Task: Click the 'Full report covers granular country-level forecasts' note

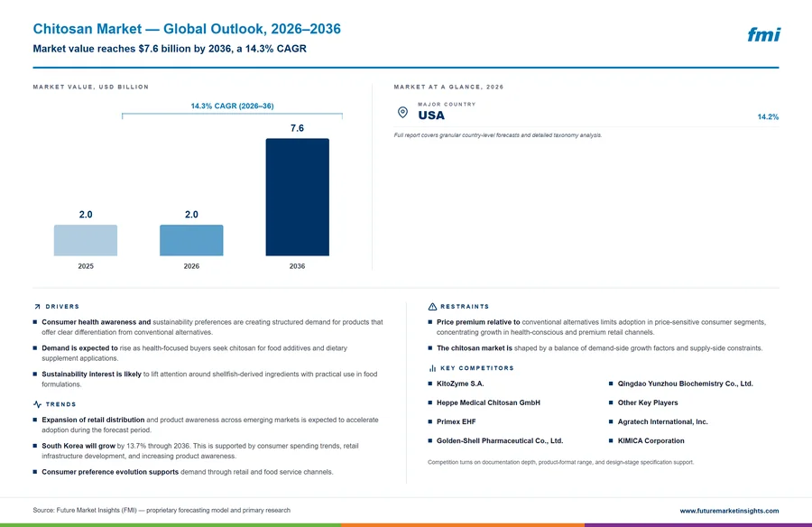Action: (x=498, y=135)
